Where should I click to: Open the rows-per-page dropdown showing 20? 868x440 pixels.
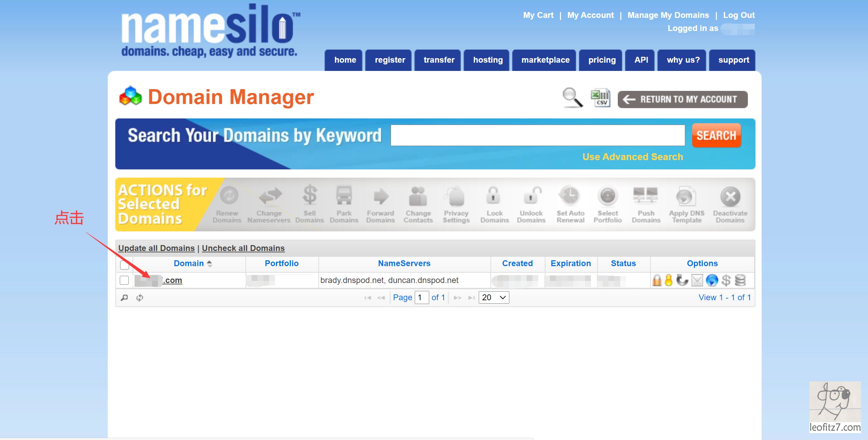coord(494,297)
